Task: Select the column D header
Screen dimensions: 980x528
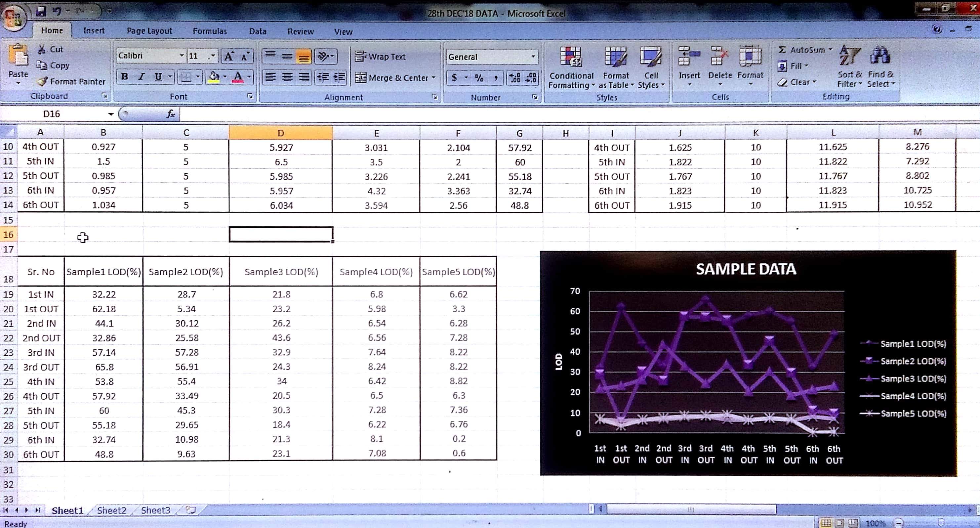Action: [281, 133]
